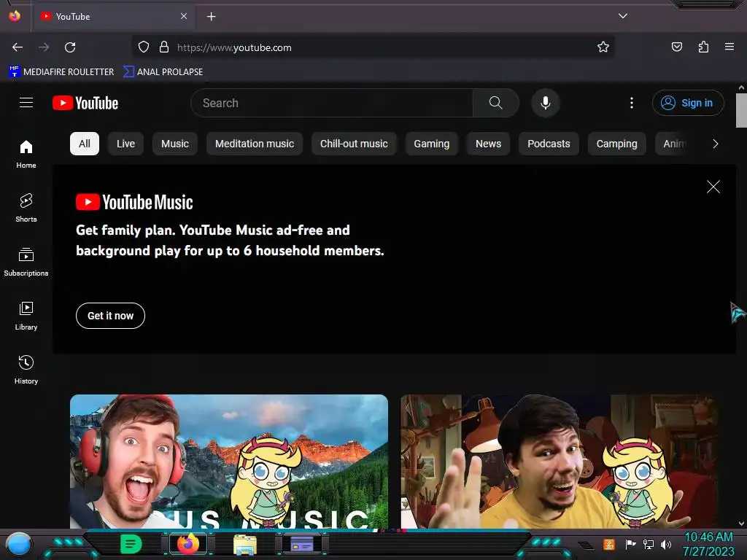Viewport: 747px width, 560px height.
Task: Open Library in the sidebar
Action: 26,316
